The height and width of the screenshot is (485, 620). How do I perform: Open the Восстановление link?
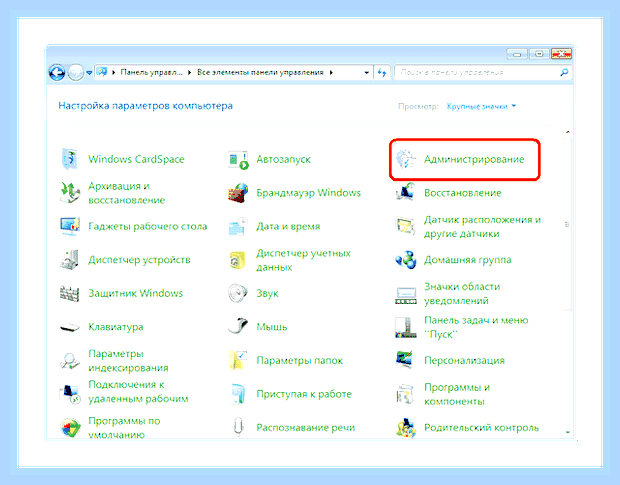tap(463, 193)
